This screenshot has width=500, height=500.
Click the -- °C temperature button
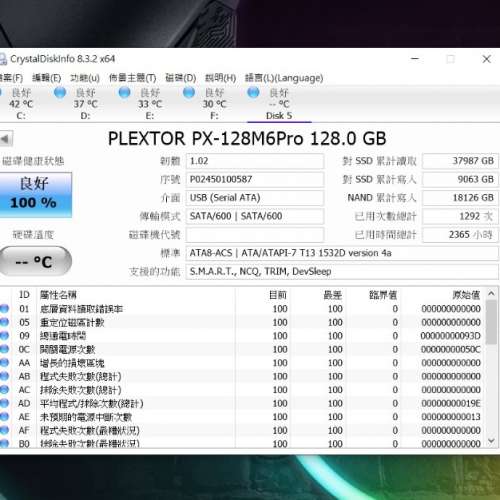[x=35, y=261]
